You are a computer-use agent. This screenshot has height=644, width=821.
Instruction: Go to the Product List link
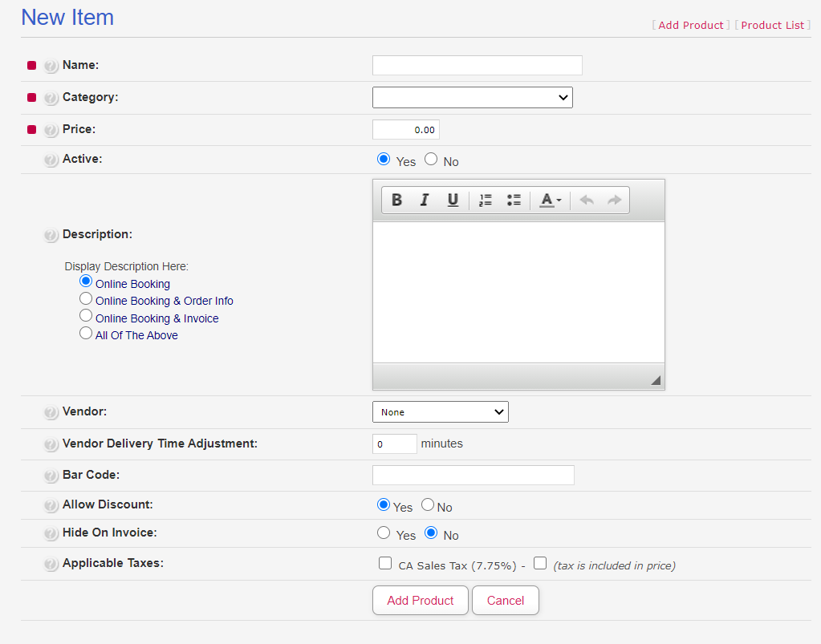772,25
